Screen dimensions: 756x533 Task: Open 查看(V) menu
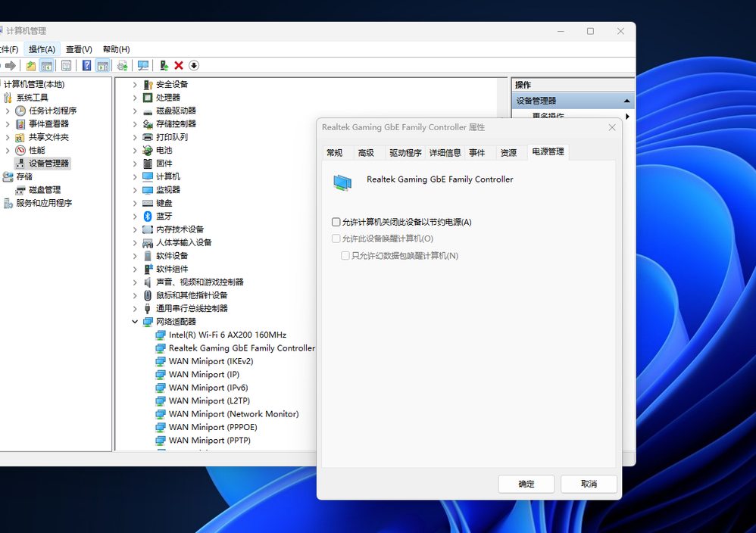point(79,49)
